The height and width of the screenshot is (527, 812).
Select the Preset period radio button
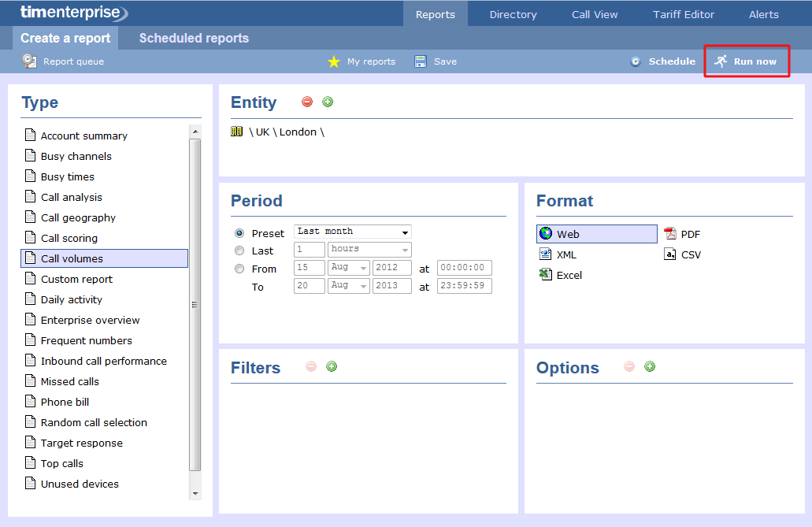coord(239,233)
